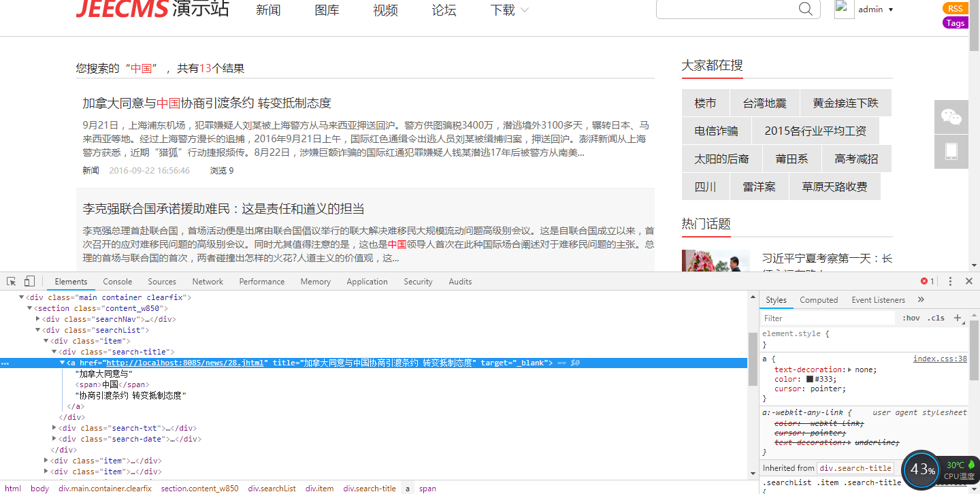
Task: Click the WeChat icon on the sidebar
Action: pyautogui.click(x=951, y=117)
